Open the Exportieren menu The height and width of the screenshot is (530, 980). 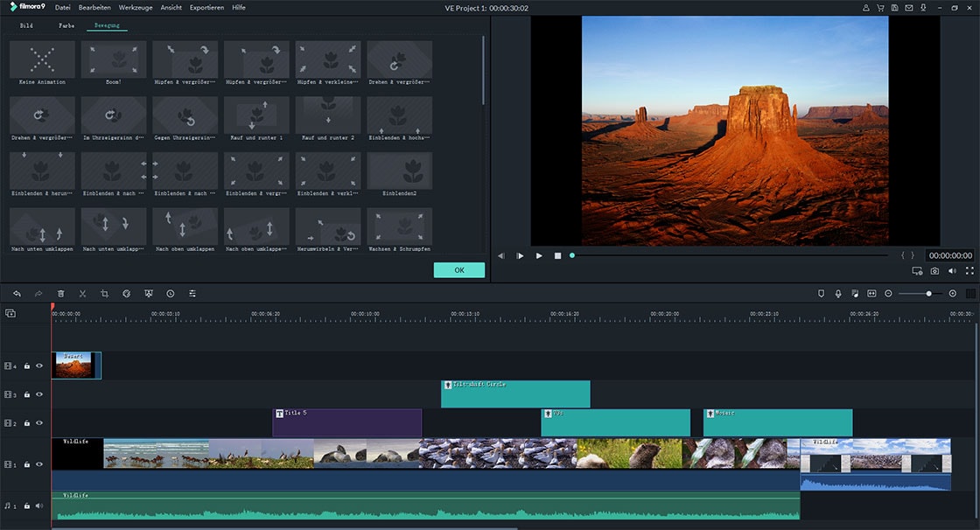(206, 8)
